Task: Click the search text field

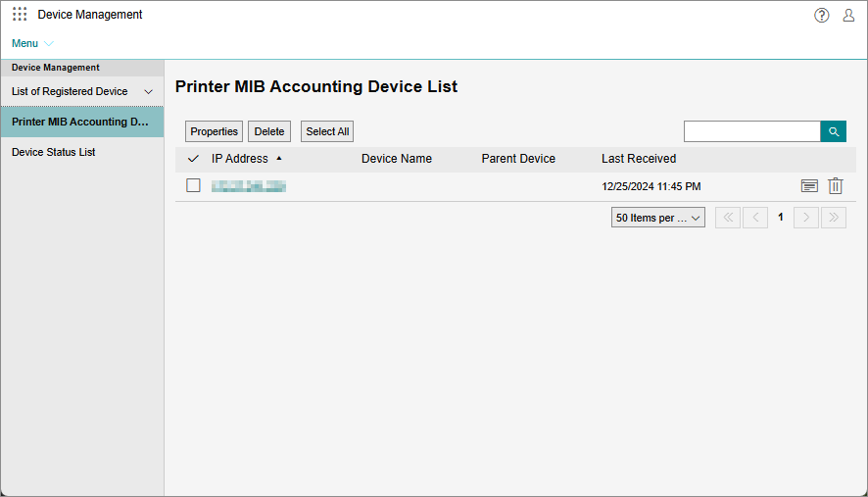Action: (751, 131)
